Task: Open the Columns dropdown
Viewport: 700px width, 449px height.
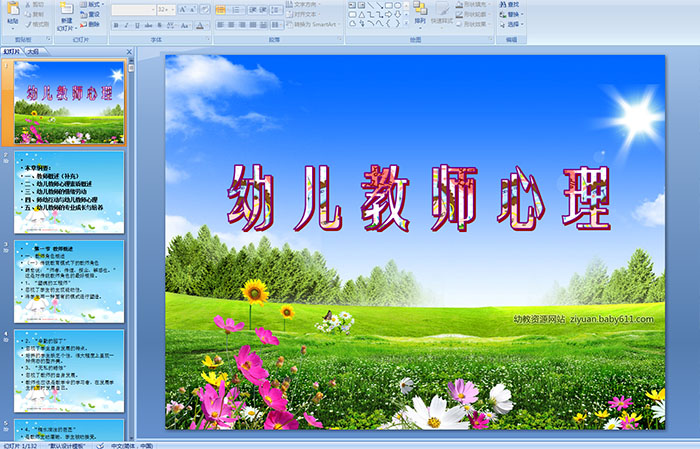Action: pos(277,25)
